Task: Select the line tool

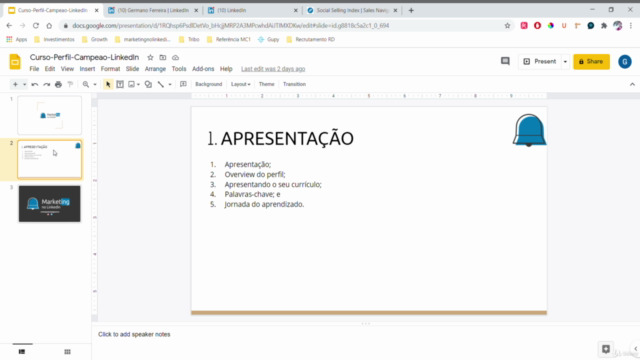Action: 161,84
